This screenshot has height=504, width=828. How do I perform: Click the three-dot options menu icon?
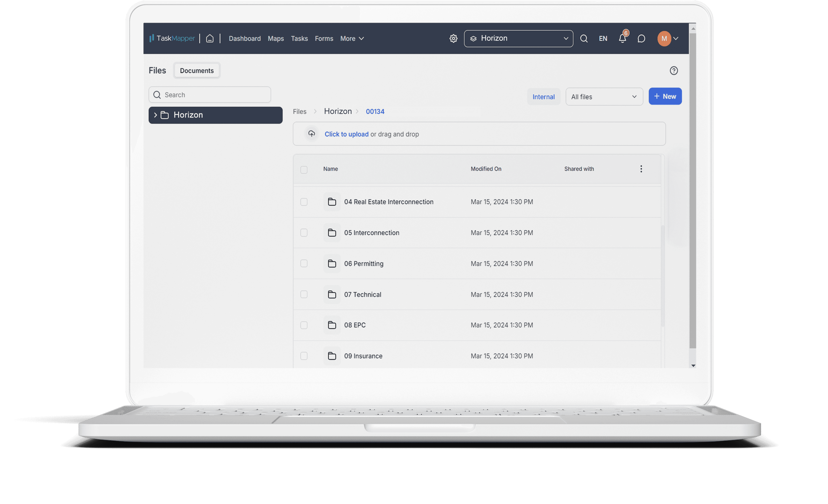(641, 169)
